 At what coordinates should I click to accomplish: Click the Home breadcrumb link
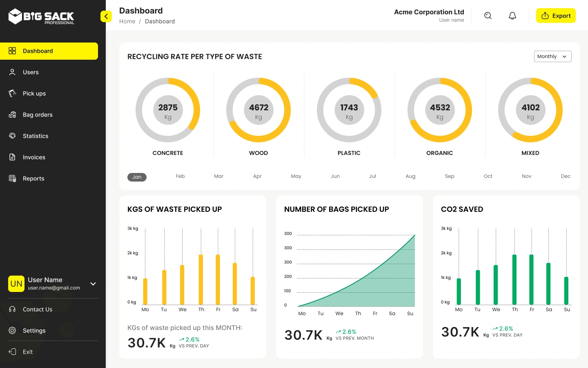(x=127, y=21)
